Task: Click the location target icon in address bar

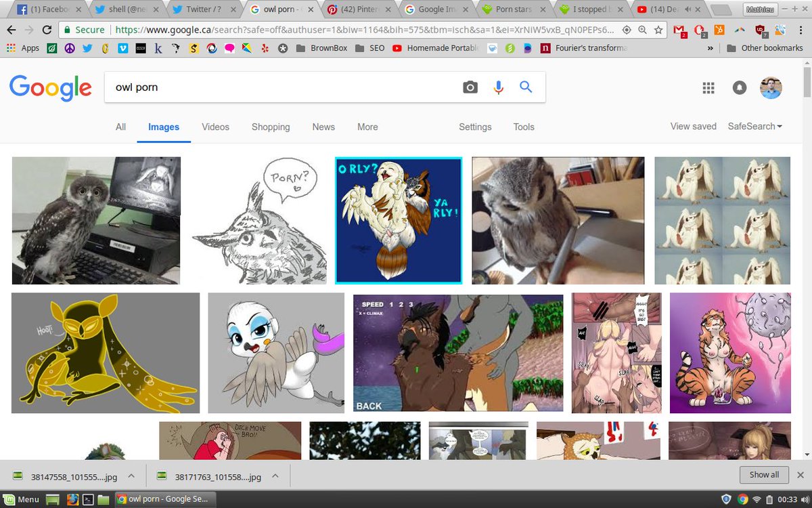Action: [627, 30]
